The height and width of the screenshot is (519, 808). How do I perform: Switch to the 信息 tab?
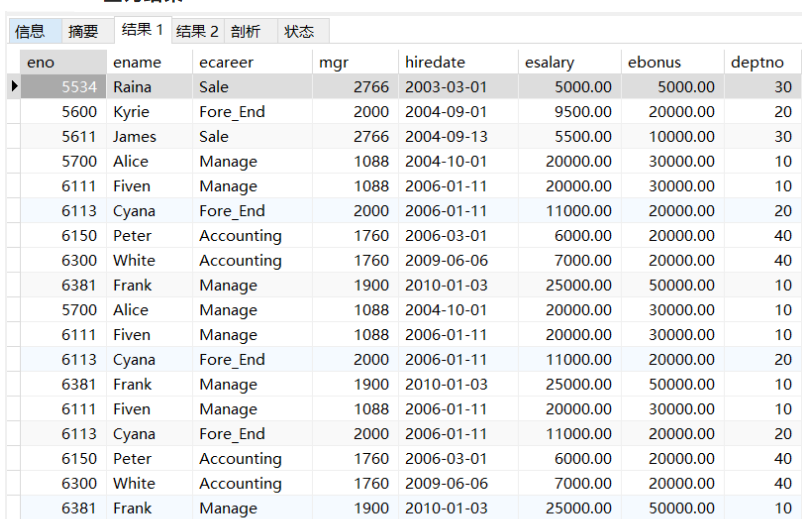coord(30,32)
